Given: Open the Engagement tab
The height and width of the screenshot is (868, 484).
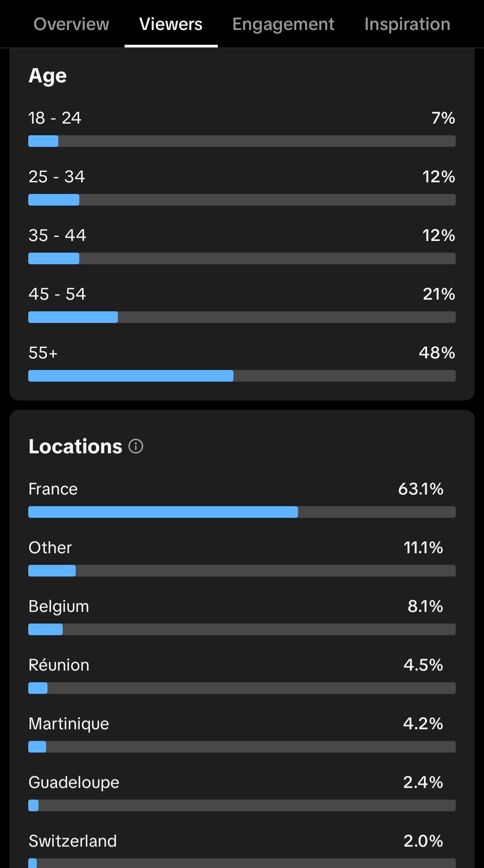Looking at the screenshot, I should click(283, 24).
